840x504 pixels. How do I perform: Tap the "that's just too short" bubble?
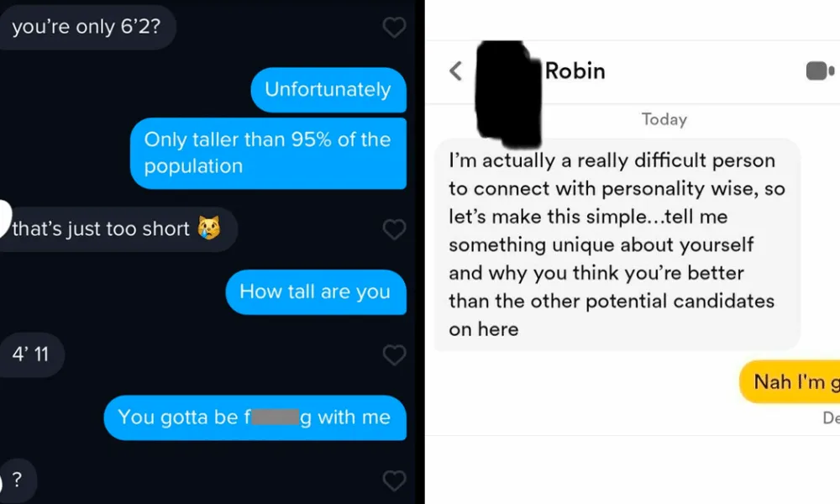109,229
